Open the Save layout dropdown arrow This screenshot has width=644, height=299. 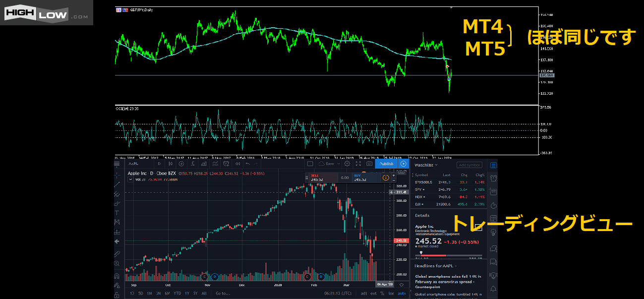pyautogui.click(x=339, y=164)
